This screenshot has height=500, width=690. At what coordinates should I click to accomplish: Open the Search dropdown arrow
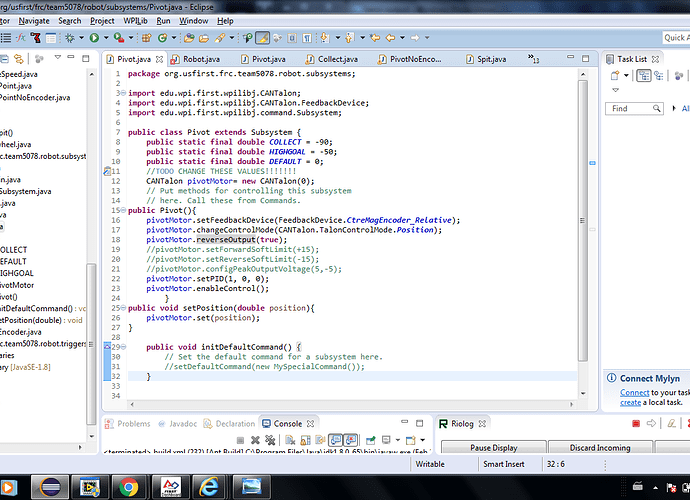(x=232, y=38)
